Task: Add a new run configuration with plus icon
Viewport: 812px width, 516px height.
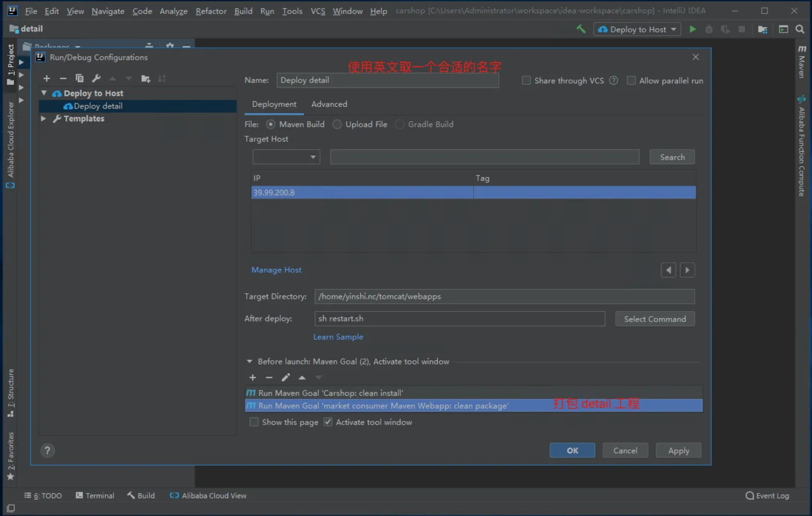Action: (x=47, y=78)
